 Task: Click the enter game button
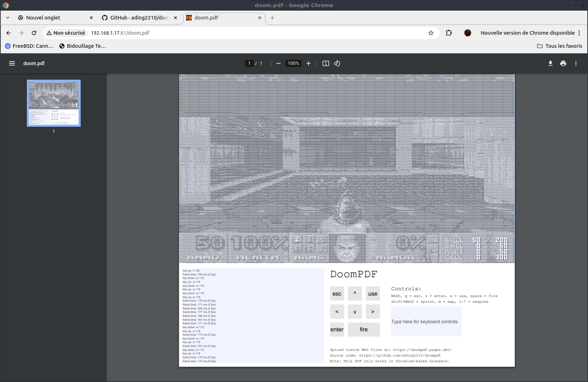click(x=337, y=330)
